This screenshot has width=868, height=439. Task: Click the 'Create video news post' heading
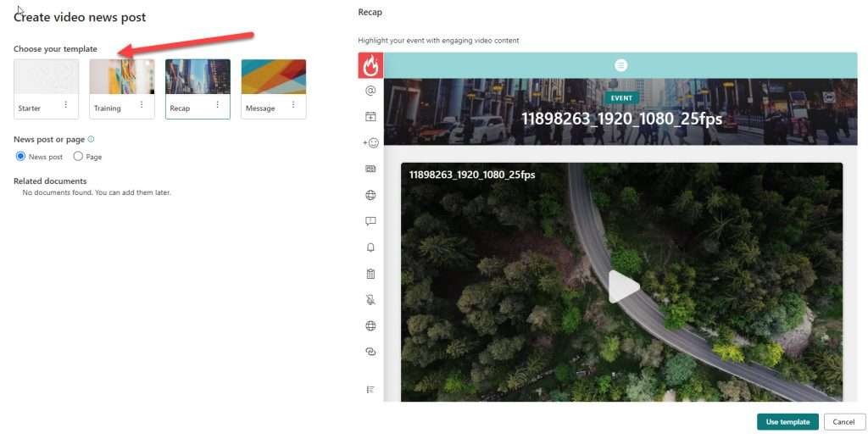[80, 17]
